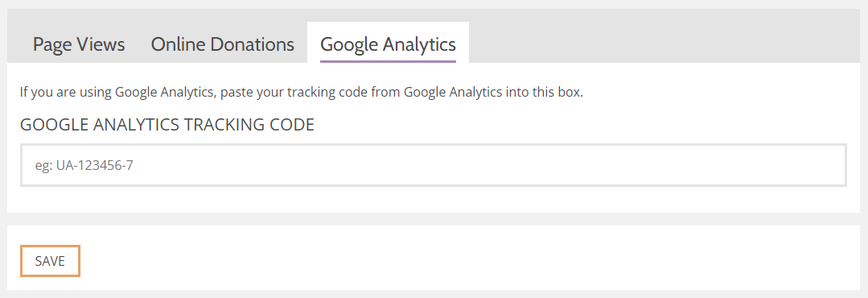Focus the tracking code input field
Viewport: 868px width, 298px height.
[434, 165]
